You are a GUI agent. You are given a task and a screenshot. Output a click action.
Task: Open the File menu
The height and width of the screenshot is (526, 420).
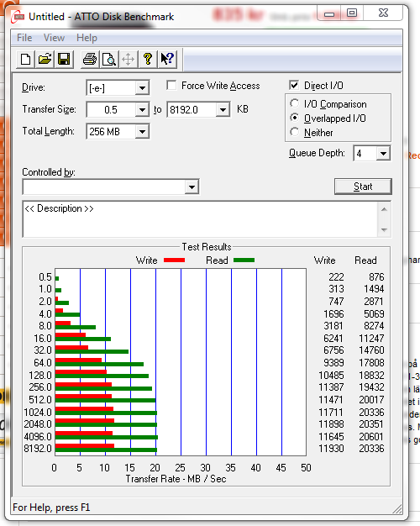(24, 38)
